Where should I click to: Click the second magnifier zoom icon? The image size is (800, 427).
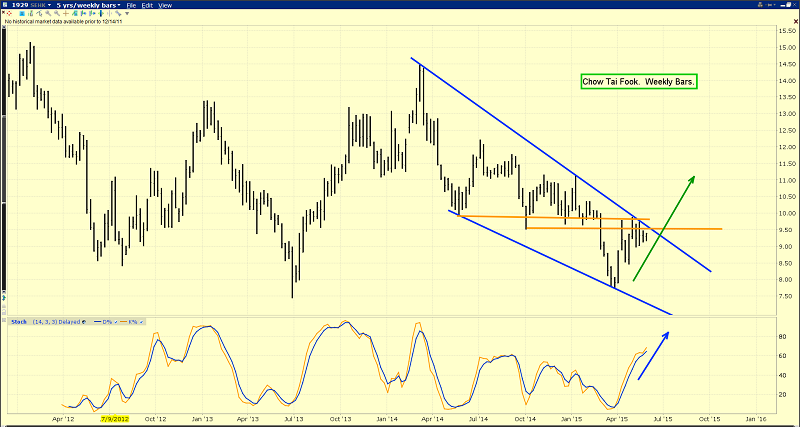point(57,13)
